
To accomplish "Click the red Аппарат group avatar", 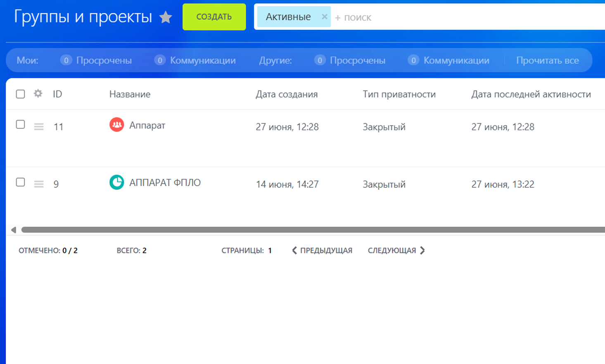I will [116, 125].
